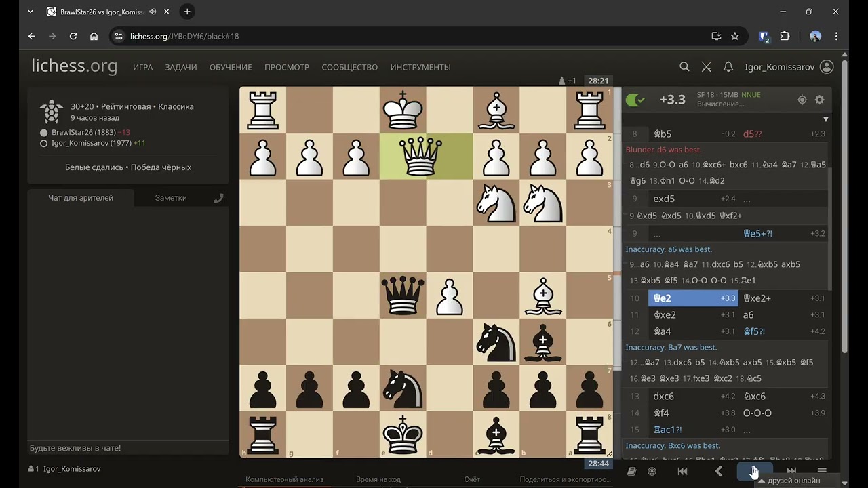Open a new browser tab

pos(187,12)
